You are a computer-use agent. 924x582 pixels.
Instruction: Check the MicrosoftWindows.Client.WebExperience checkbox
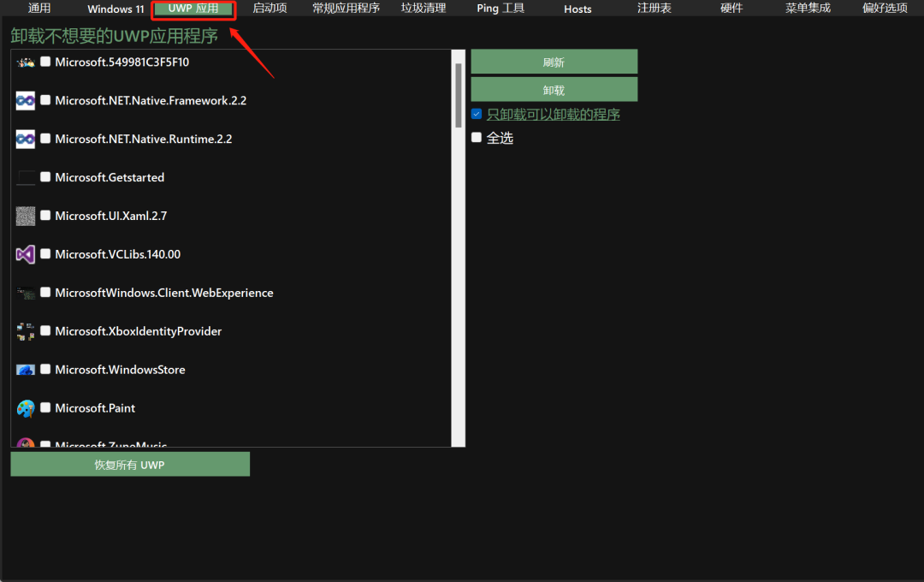(45, 293)
